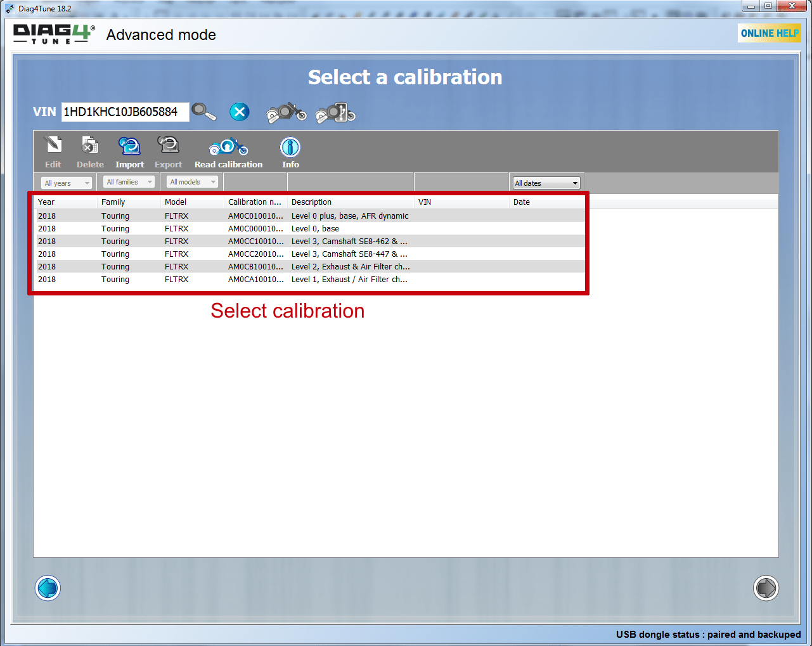Sort by the Model column header
812x646 pixels.
193,202
